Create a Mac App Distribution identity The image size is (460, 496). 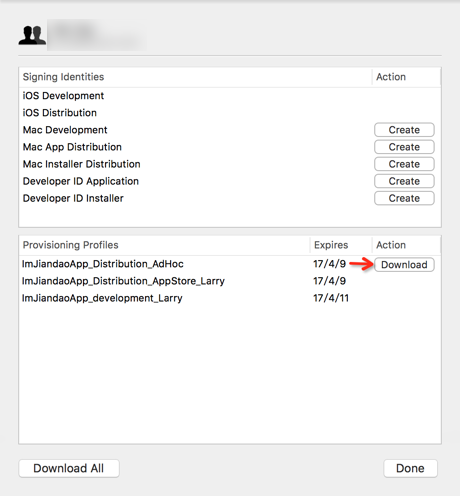[x=404, y=147]
